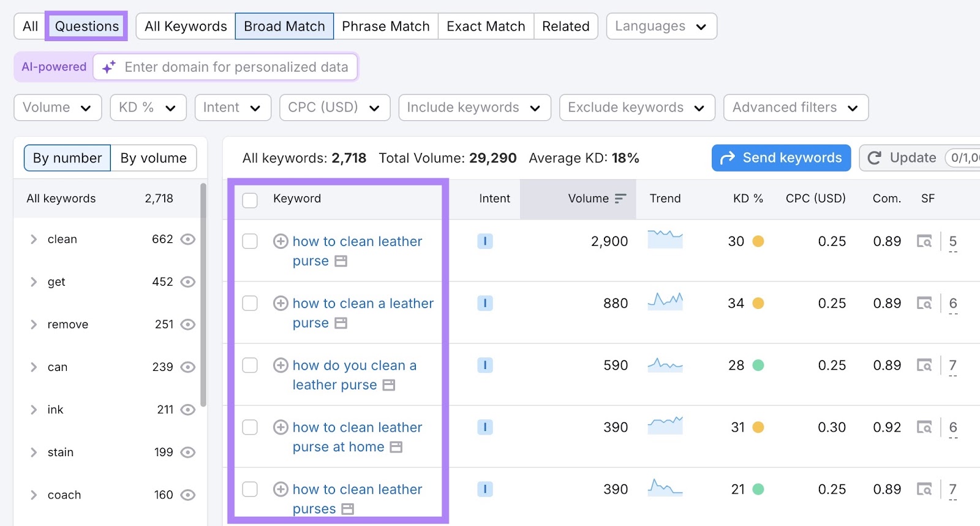Click the 'Enter domain for personalized data' field

[236, 67]
